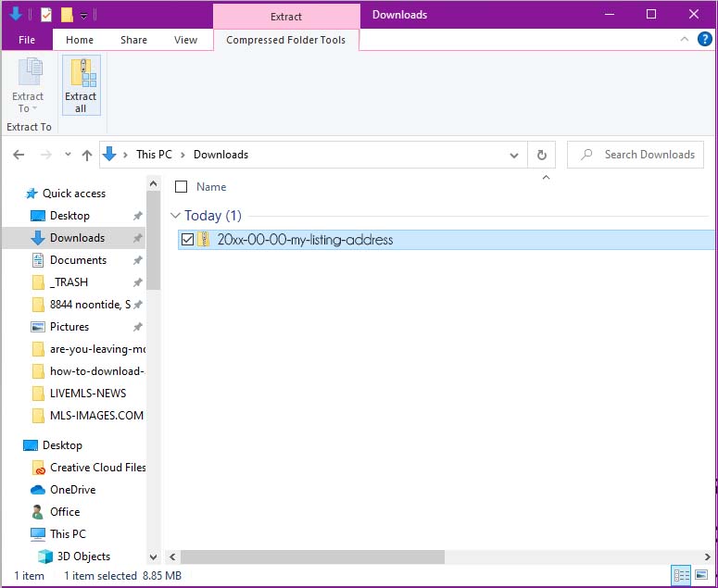Minimize the ribbon with the chevron

[x=685, y=39]
